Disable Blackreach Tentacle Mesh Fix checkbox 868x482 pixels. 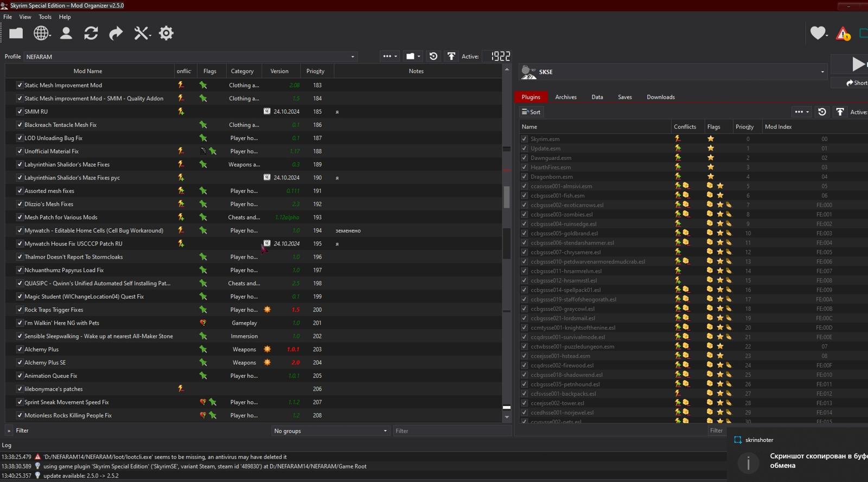[x=20, y=125]
